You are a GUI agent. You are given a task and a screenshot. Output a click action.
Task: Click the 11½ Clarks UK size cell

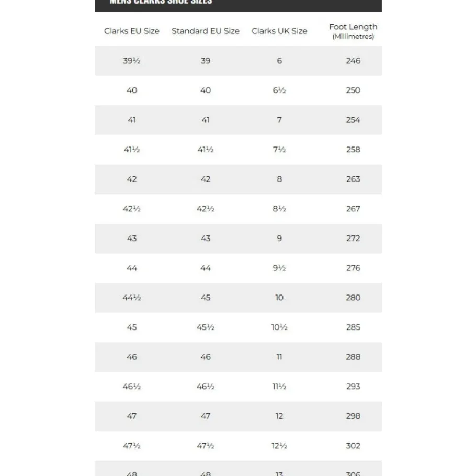click(279, 387)
